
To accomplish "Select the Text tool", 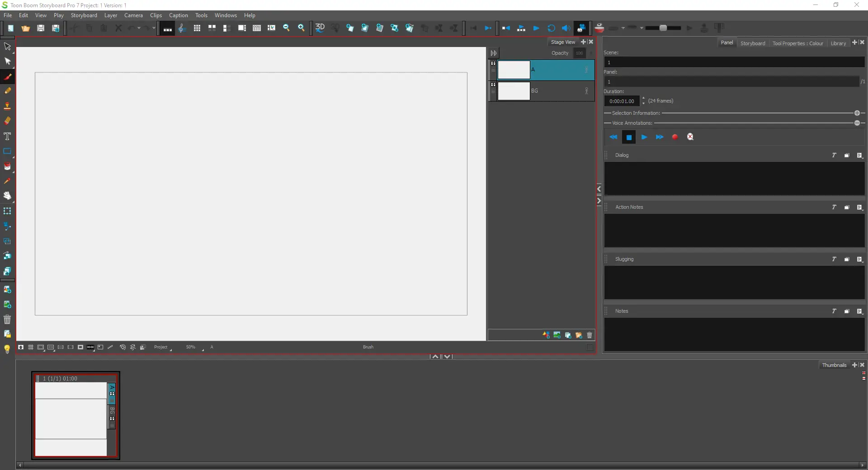I will click(x=8, y=136).
